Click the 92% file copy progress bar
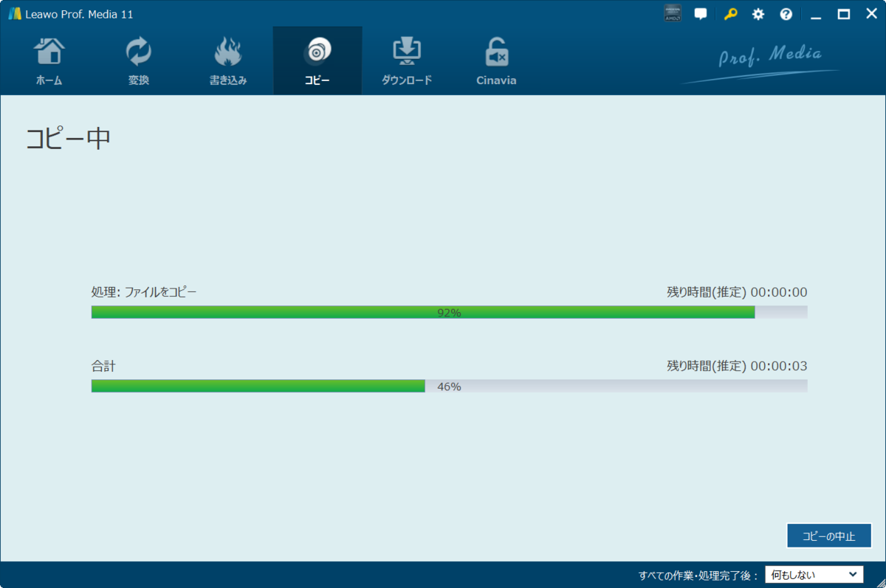The height and width of the screenshot is (588, 886). click(449, 312)
